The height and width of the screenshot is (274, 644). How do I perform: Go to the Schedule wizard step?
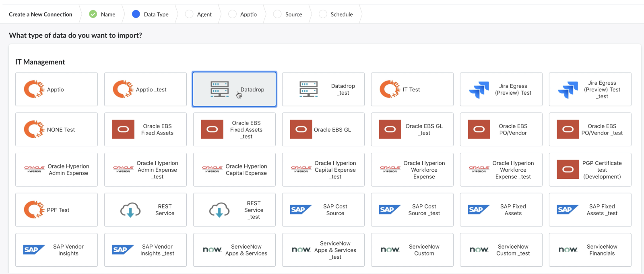[x=336, y=14]
